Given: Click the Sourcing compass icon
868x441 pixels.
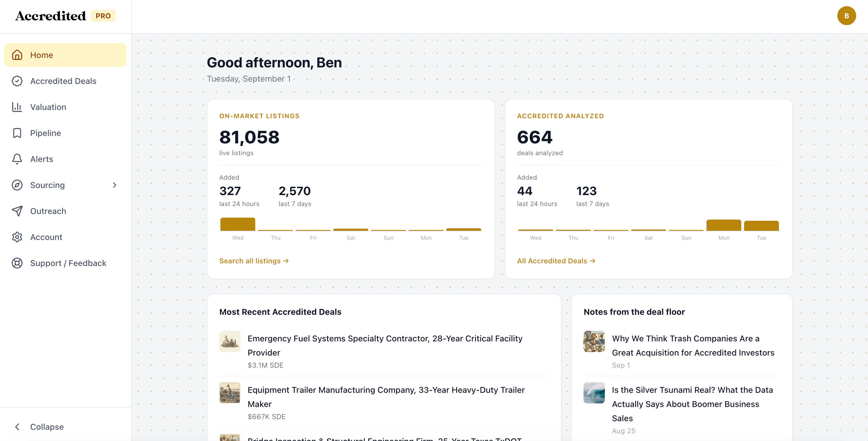Looking at the screenshot, I should tap(17, 185).
